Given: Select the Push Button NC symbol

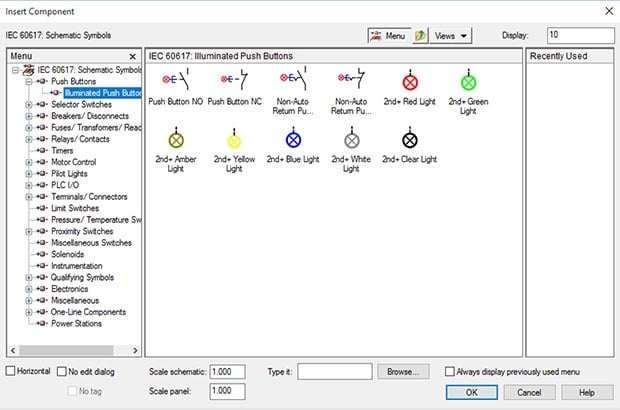Looking at the screenshot, I should 234,87.
